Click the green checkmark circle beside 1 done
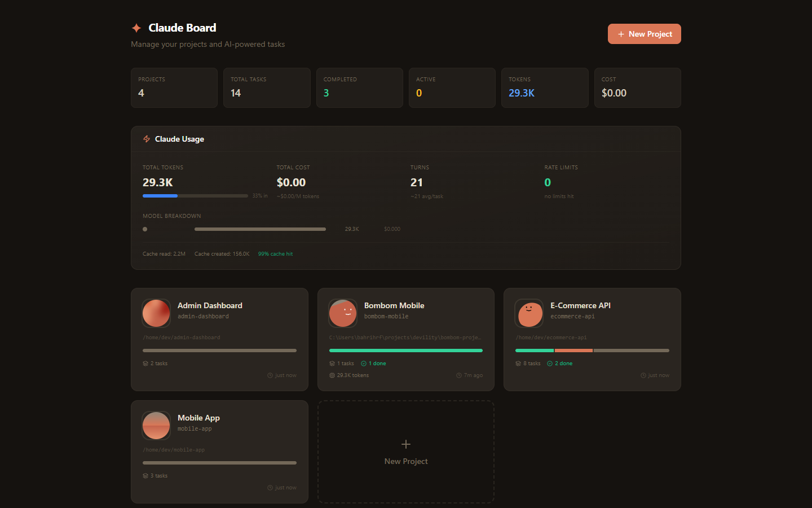 [x=363, y=363]
